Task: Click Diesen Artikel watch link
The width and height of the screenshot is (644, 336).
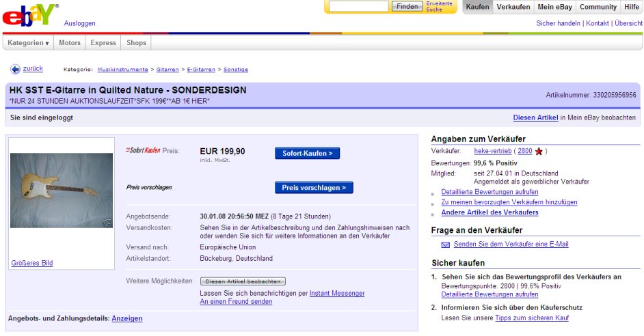Action: point(535,117)
